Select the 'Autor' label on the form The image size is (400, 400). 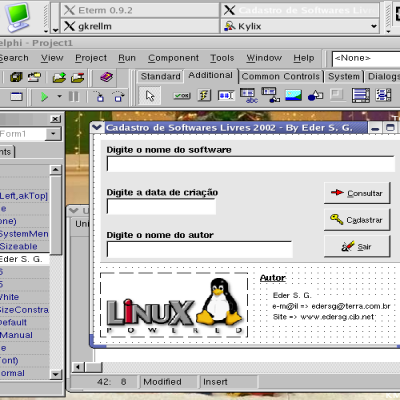[x=273, y=278]
